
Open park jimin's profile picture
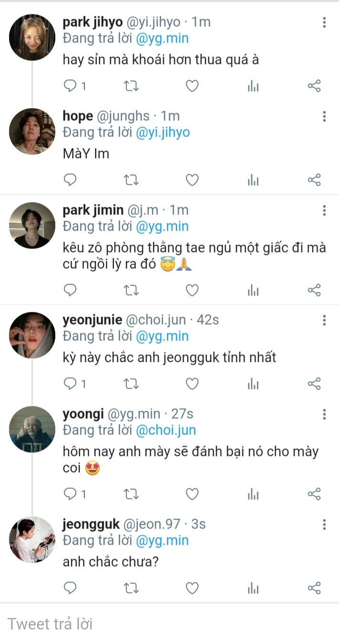tap(32, 225)
